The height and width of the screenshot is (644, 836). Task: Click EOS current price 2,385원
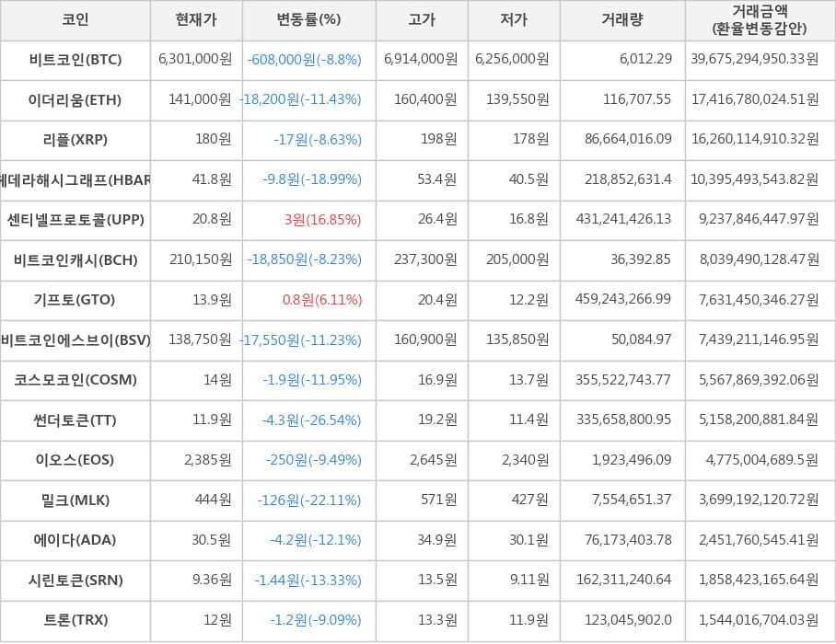coord(208,460)
